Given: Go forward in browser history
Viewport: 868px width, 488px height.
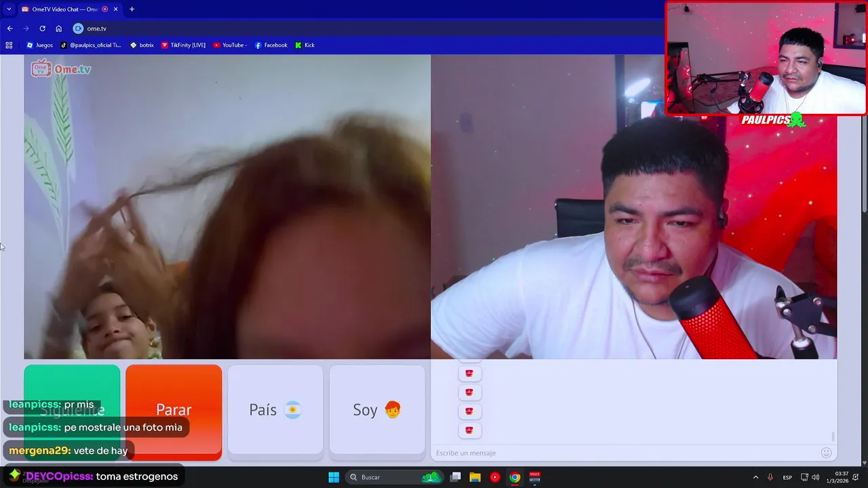Looking at the screenshot, I should 26,28.
